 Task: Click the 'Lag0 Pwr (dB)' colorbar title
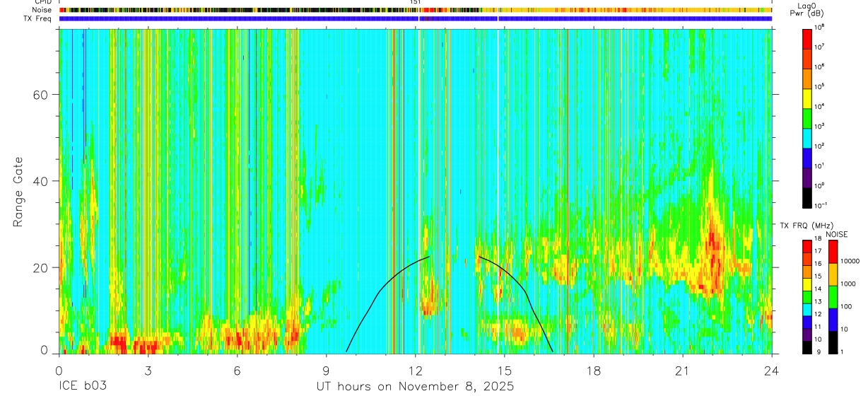coord(807,9)
